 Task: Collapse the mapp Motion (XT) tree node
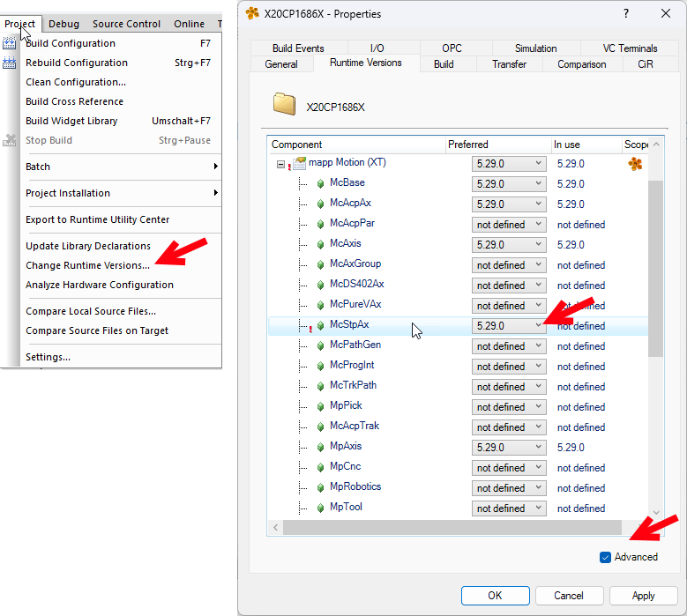point(280,165)
